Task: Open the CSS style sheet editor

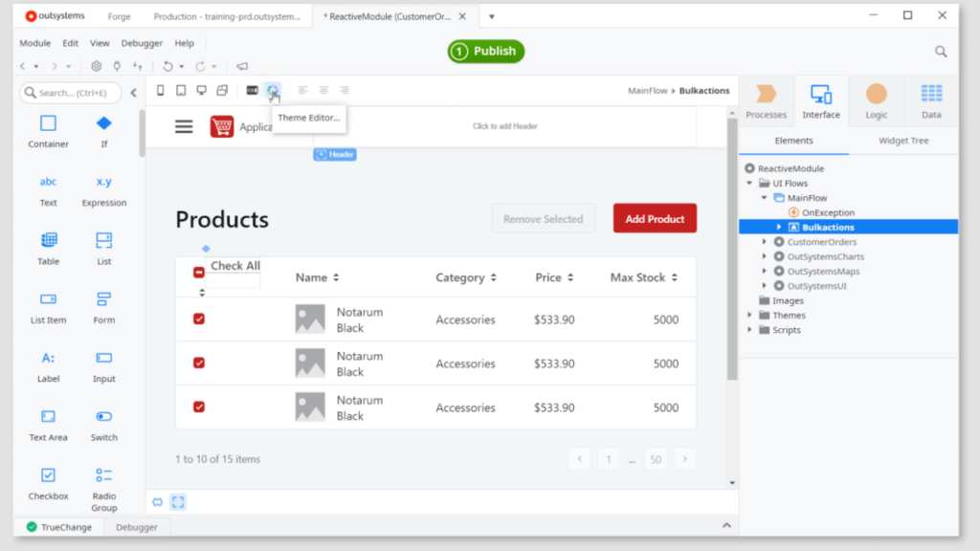Action: (252, 91)
